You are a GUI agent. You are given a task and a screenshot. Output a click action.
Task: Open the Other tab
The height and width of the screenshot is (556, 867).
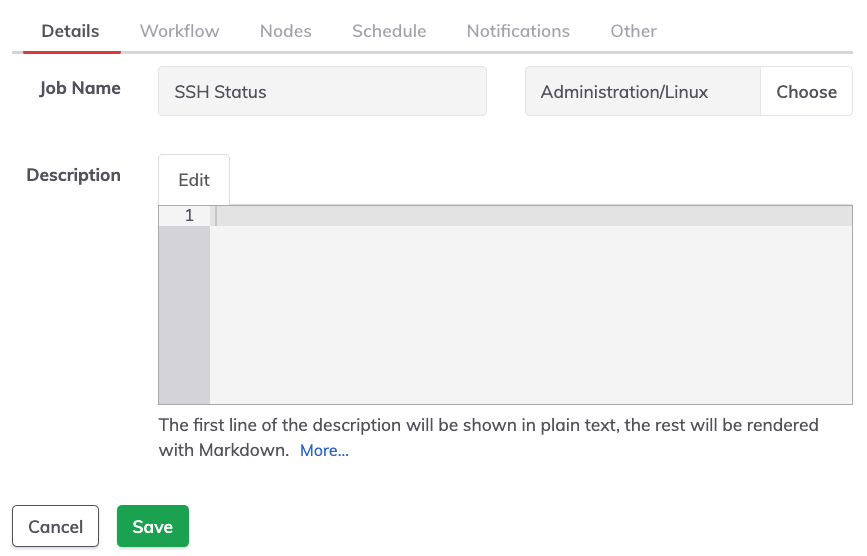[x=633, y=31]
